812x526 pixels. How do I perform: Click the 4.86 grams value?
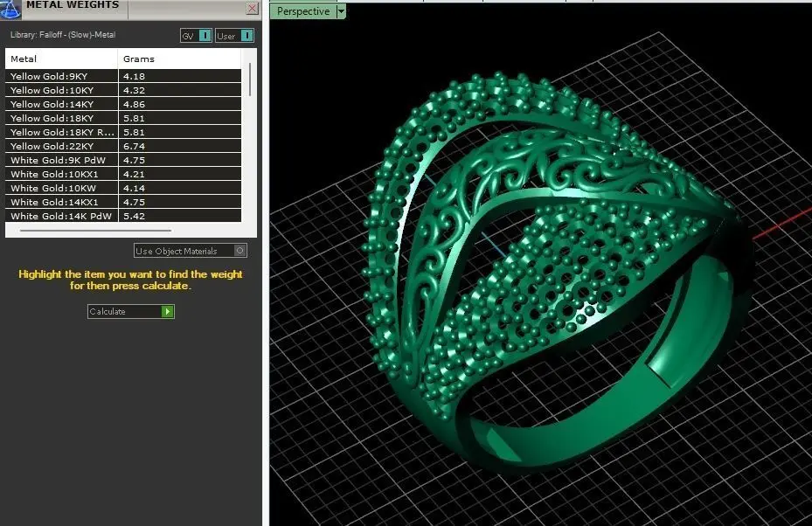click(134, 104)
